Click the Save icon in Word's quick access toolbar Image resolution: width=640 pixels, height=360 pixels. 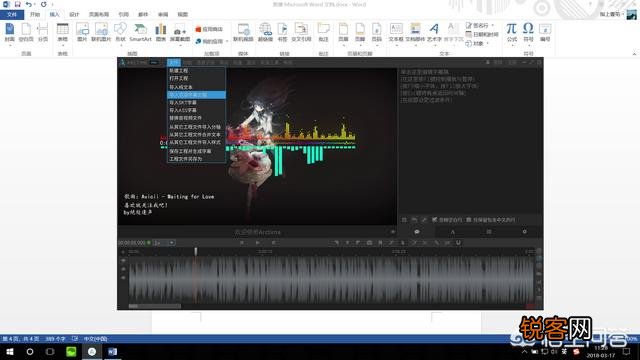point(18,4)
